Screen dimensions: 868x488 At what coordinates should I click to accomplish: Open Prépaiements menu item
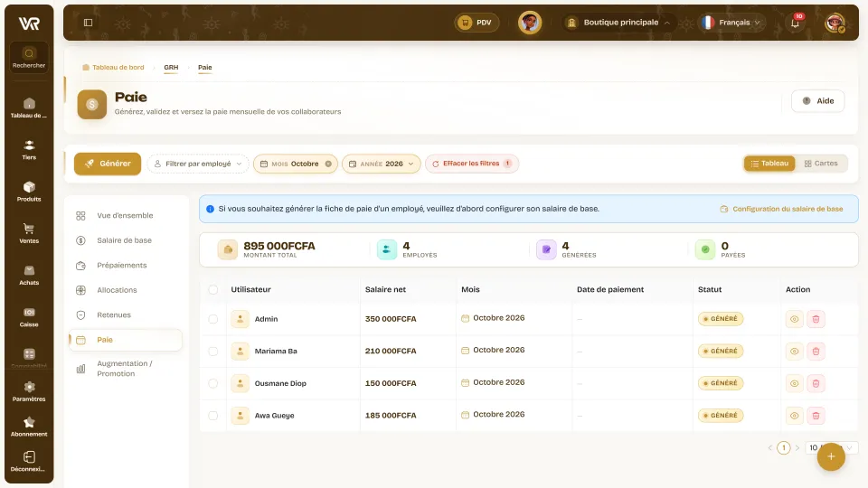click(125, 265)
